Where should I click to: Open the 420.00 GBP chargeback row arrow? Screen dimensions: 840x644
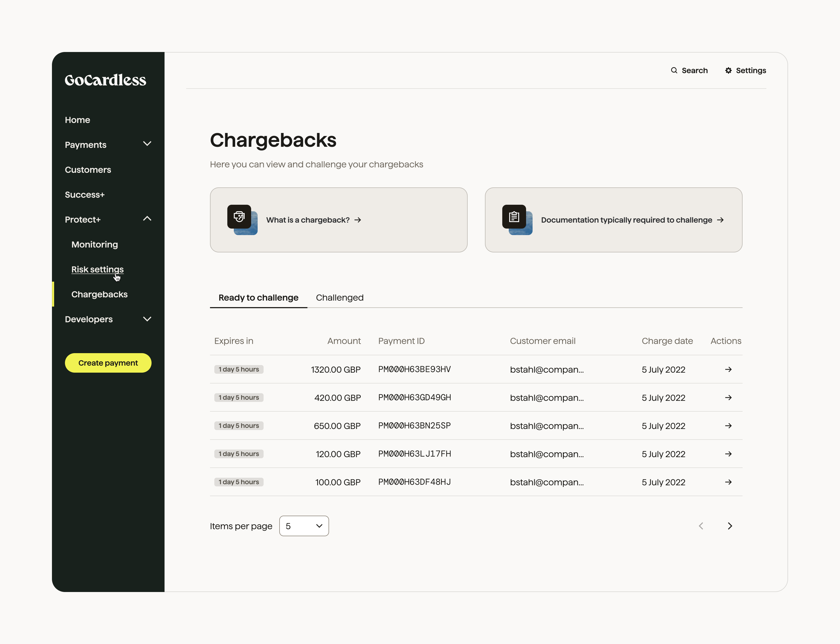728,398
